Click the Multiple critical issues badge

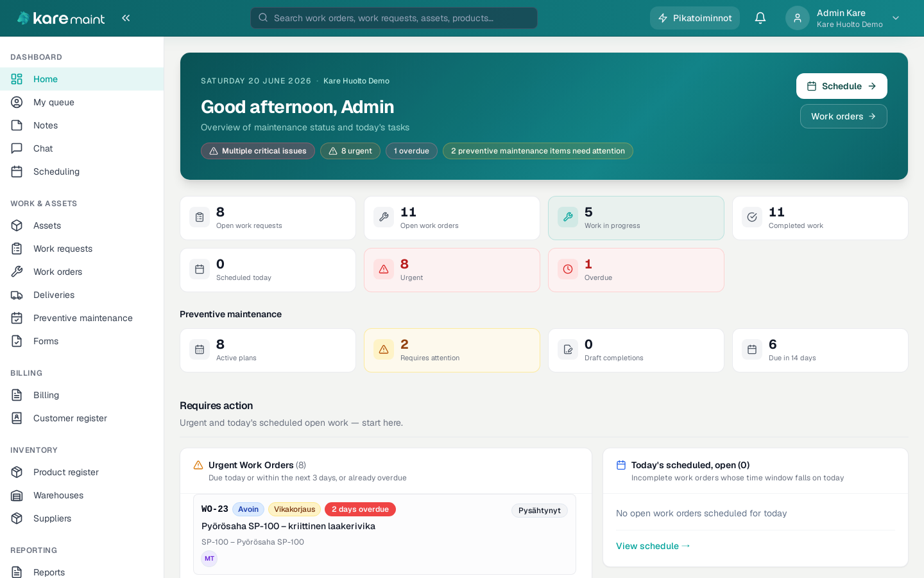coord(258,151)
